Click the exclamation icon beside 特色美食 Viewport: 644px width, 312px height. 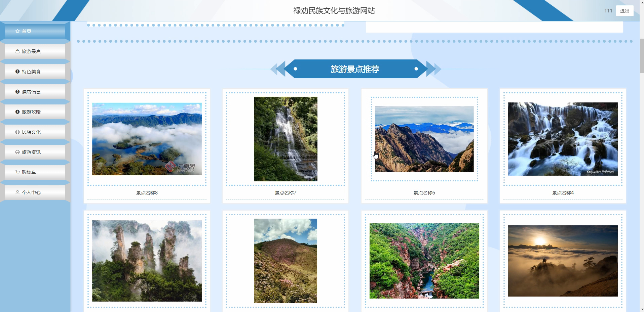pyautogui.click(x=17, y=72)
